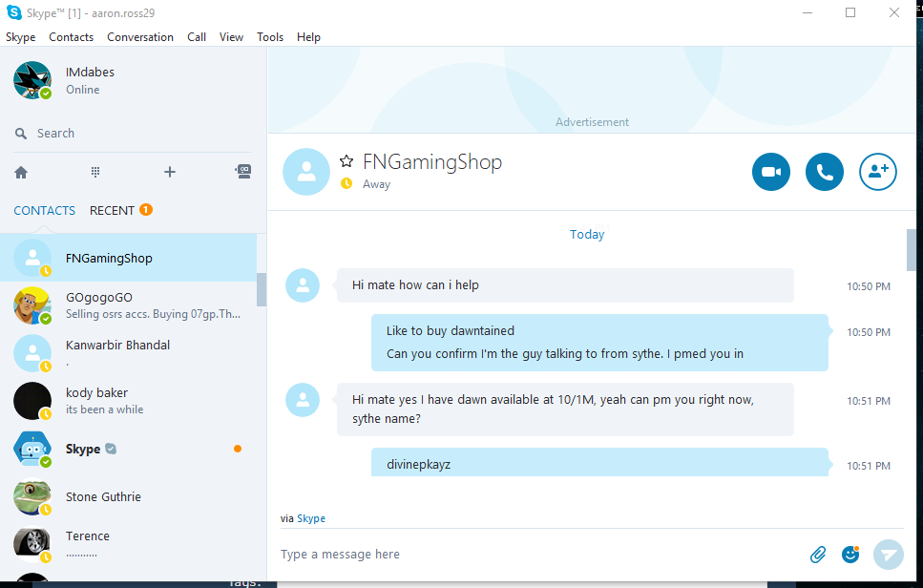Click the "Hi mate how can i help" message
This screenshot has height=588, width=923.
[x=565, y=285]
